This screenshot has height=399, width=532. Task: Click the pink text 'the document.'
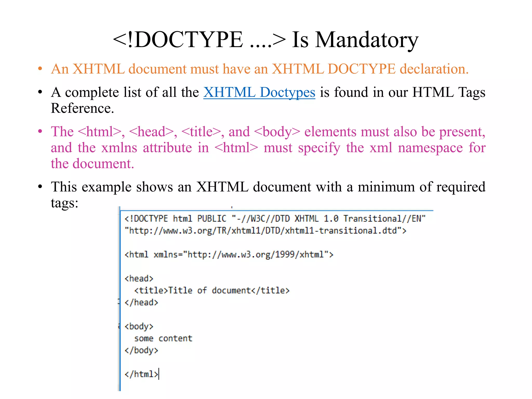coord(92,164)
